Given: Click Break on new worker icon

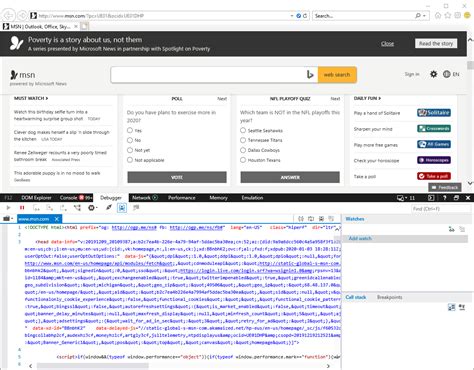Looking at the screenshot, I should [x=77, y=208].
